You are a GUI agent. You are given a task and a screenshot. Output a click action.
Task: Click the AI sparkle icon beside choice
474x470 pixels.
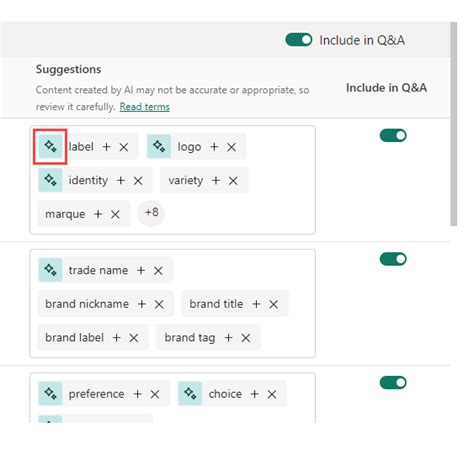coord(190,394)
